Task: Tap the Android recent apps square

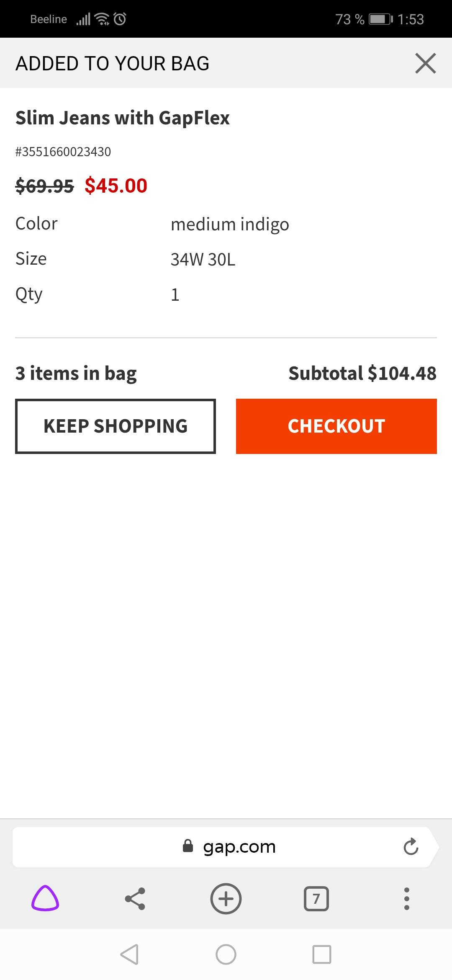Action: coord(322,954)
